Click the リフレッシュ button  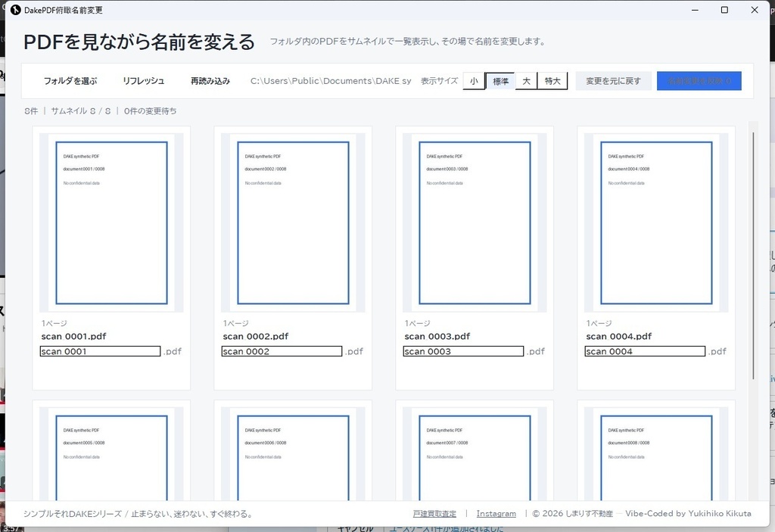point(143,81)
